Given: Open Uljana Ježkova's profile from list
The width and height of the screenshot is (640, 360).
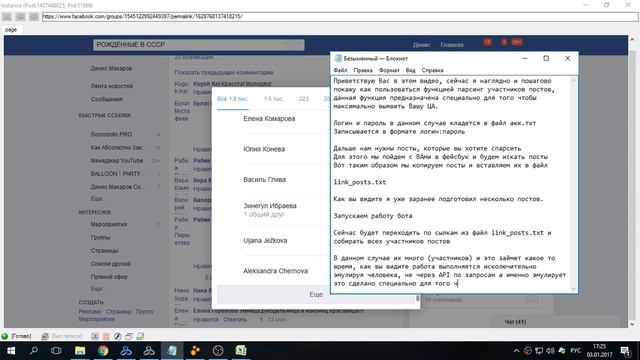Looking at the screenshot, I should click(x=265, y=240).
